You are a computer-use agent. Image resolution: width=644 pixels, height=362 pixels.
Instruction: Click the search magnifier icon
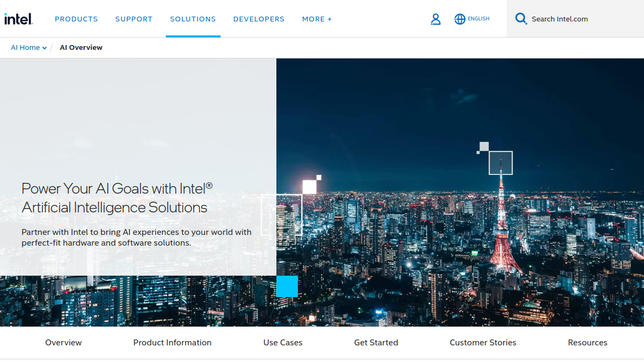pos(521,19)
